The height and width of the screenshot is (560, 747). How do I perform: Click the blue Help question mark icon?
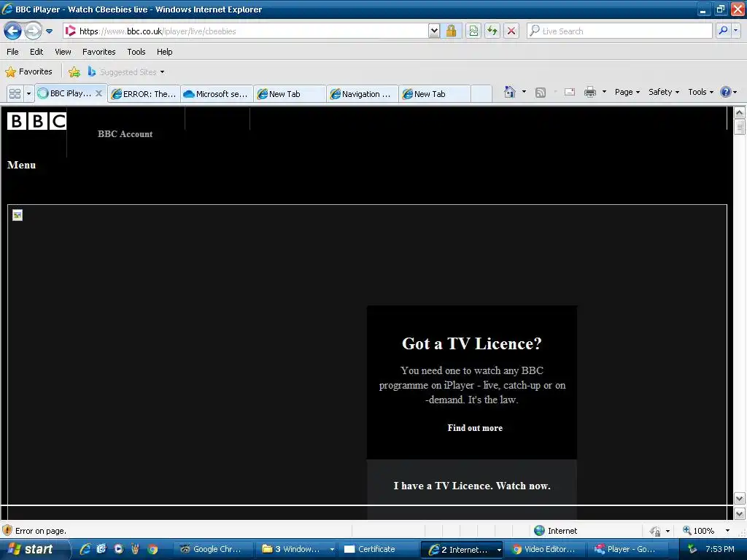tap(726, 92)
